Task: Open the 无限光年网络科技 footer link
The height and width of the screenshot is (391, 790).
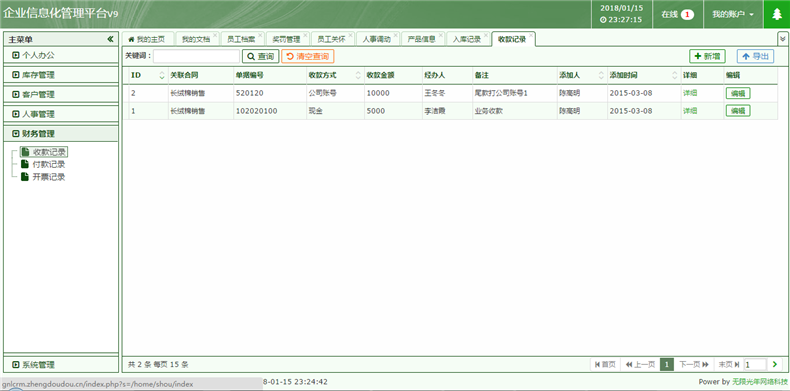Action: tap(759, 382)
